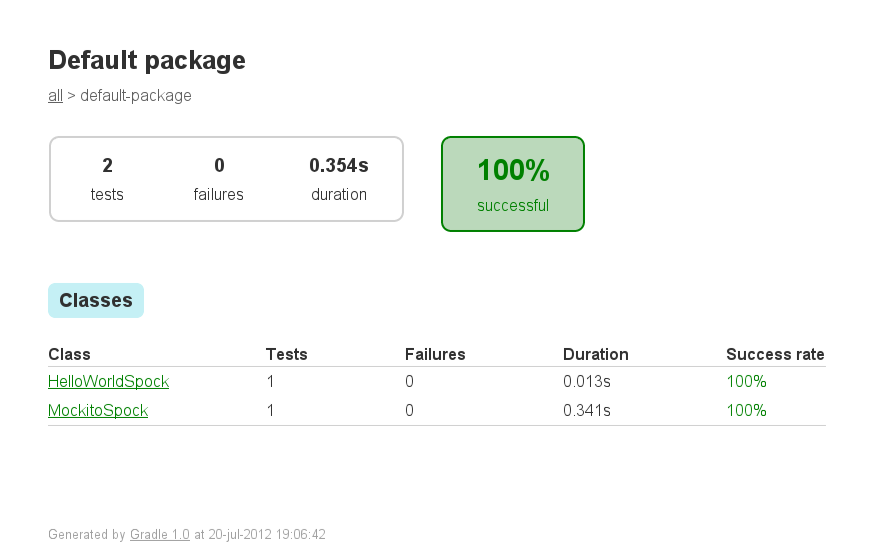Click the Duration column header
The width and height of the screenshot is (882, 555).
pyautogui.click(x=595, y=354)
